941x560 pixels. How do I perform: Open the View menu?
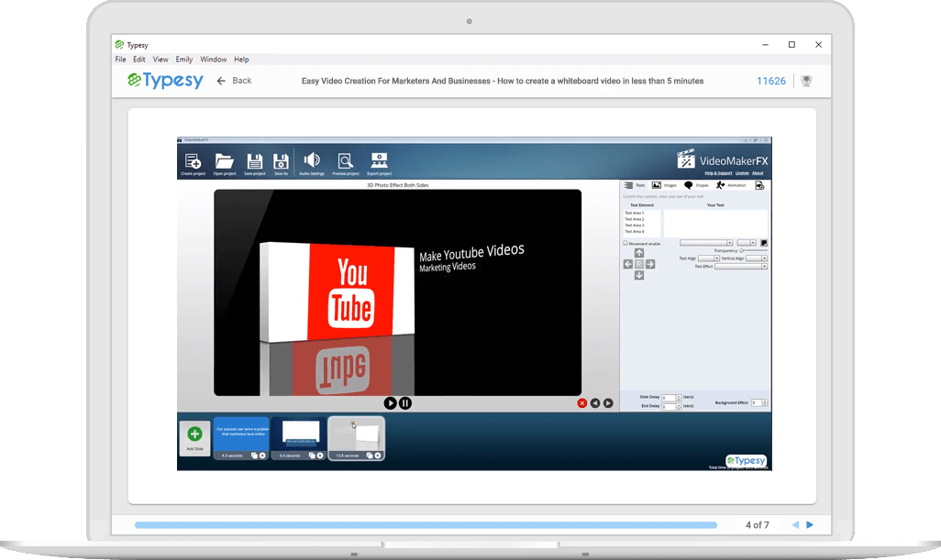161,60
